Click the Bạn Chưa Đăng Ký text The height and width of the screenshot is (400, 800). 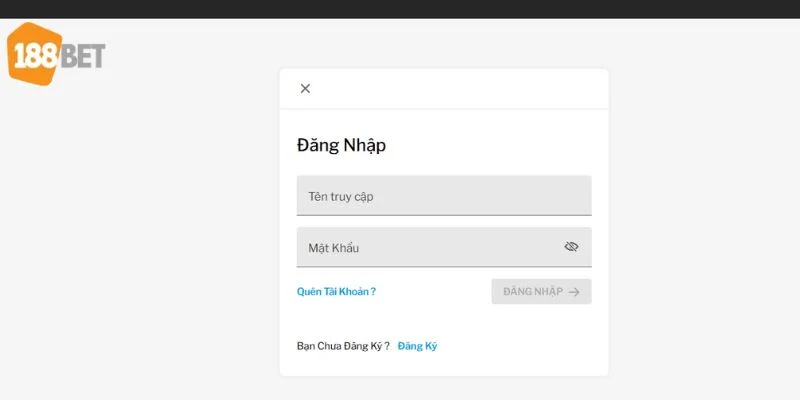tap(342, 346)
